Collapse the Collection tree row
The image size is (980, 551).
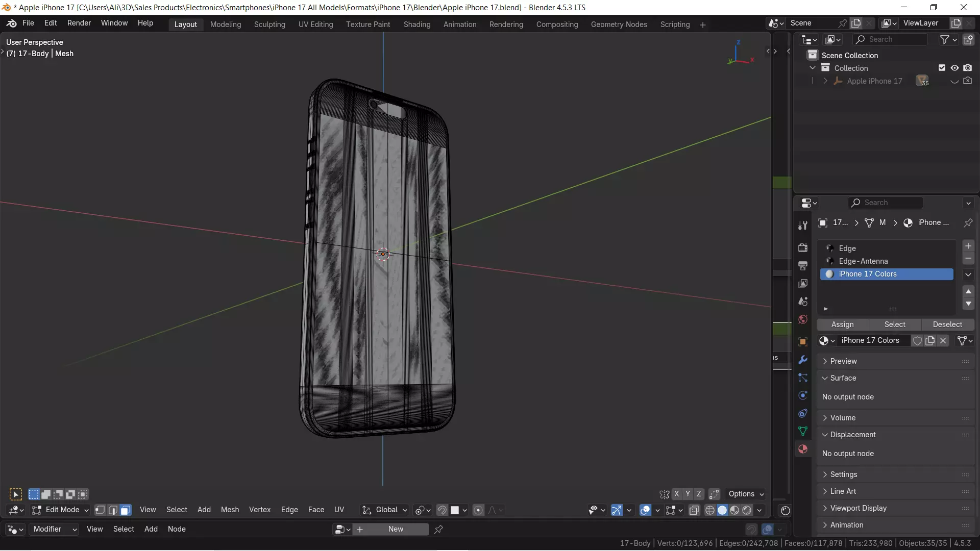click(x=813, y=68)
